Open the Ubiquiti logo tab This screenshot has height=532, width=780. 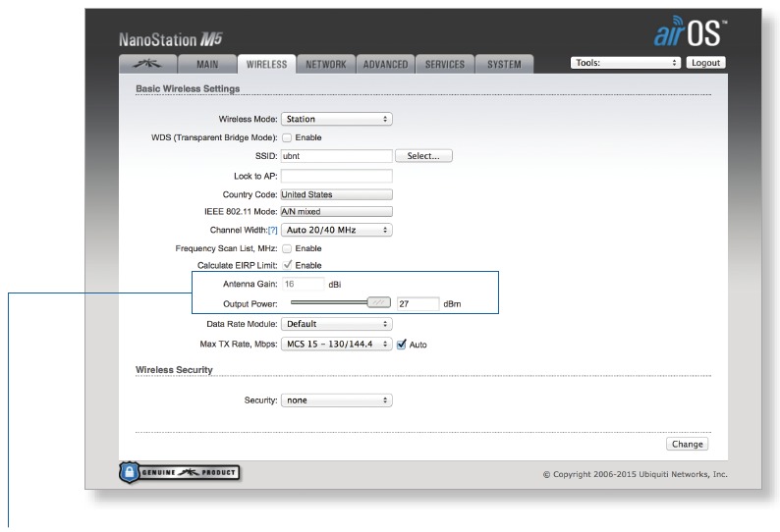[x=149, y=65]
